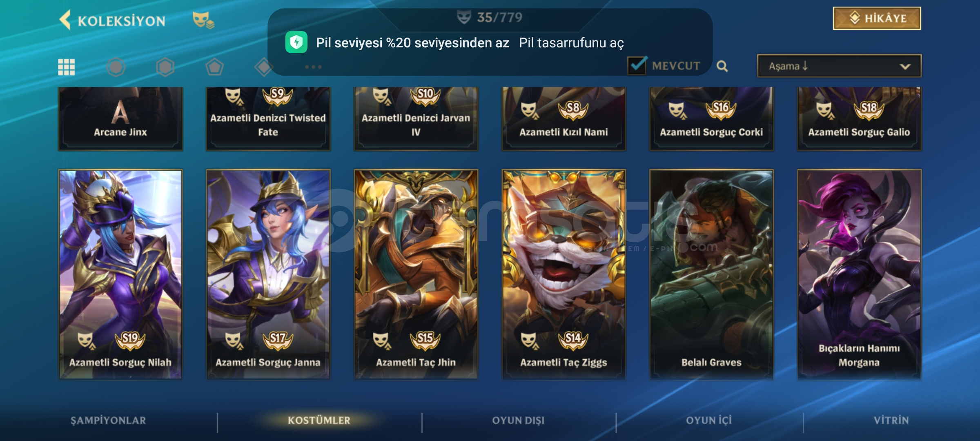The image size is (980, 441).
Task: Open the Azametli Taç Jhin skin card
Action: coord(416,274)
